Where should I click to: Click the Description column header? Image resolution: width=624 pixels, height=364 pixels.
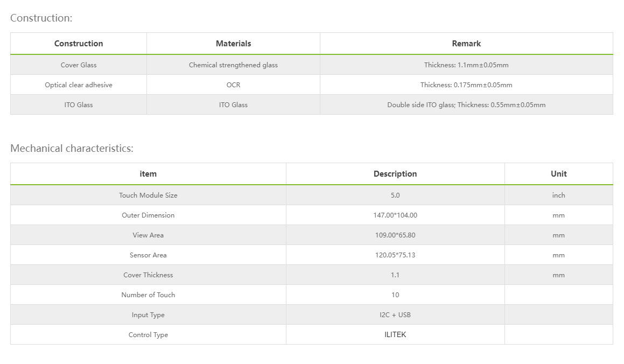(395, 174)
